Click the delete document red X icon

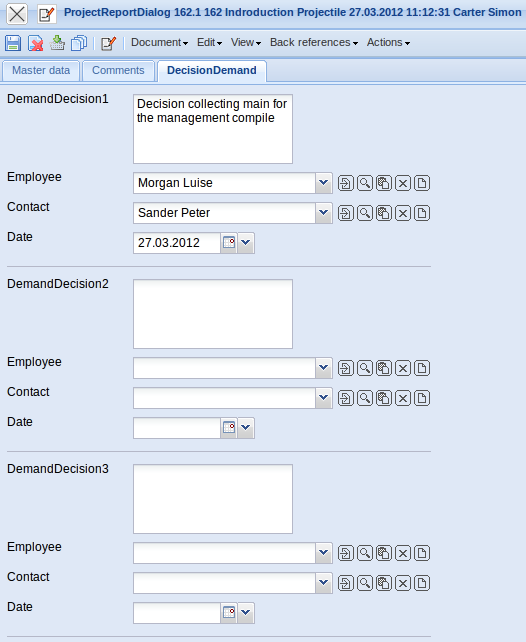(x=36, y=43)
